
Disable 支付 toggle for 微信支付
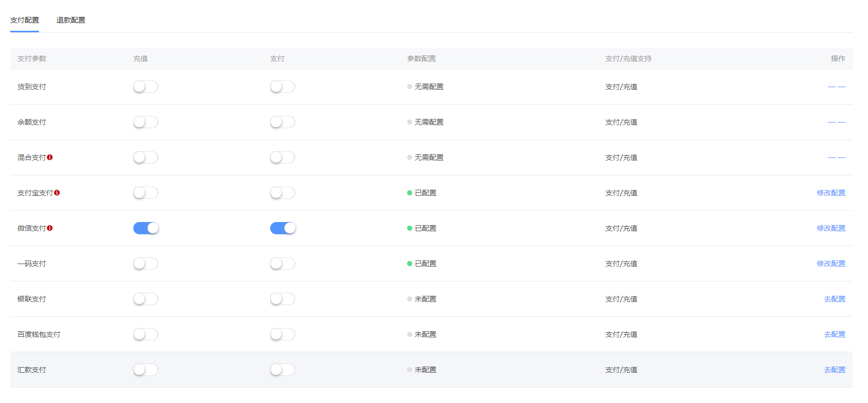[282, 228]
